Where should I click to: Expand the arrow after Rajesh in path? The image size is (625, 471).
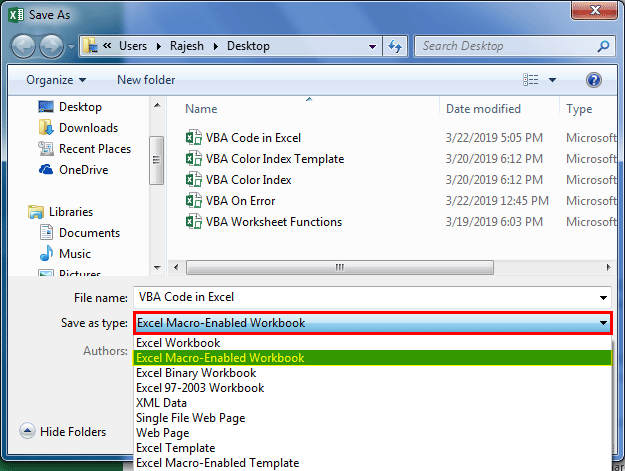point(216,47)
